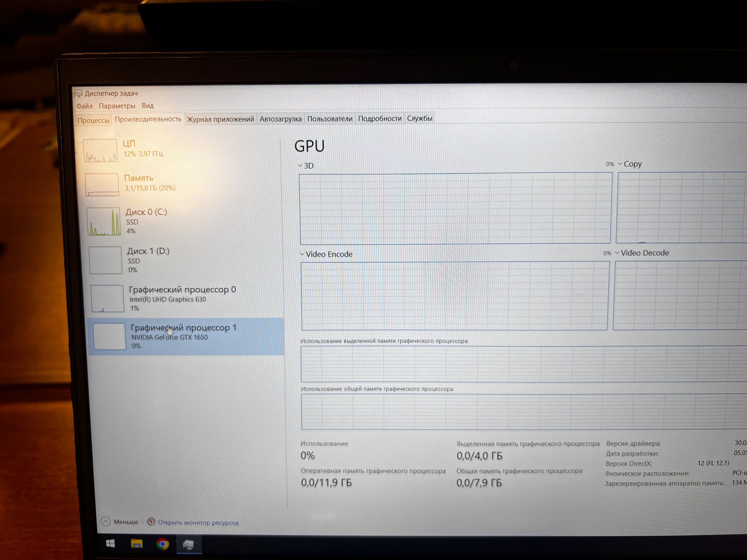Click the resource monitor icon

151,522
